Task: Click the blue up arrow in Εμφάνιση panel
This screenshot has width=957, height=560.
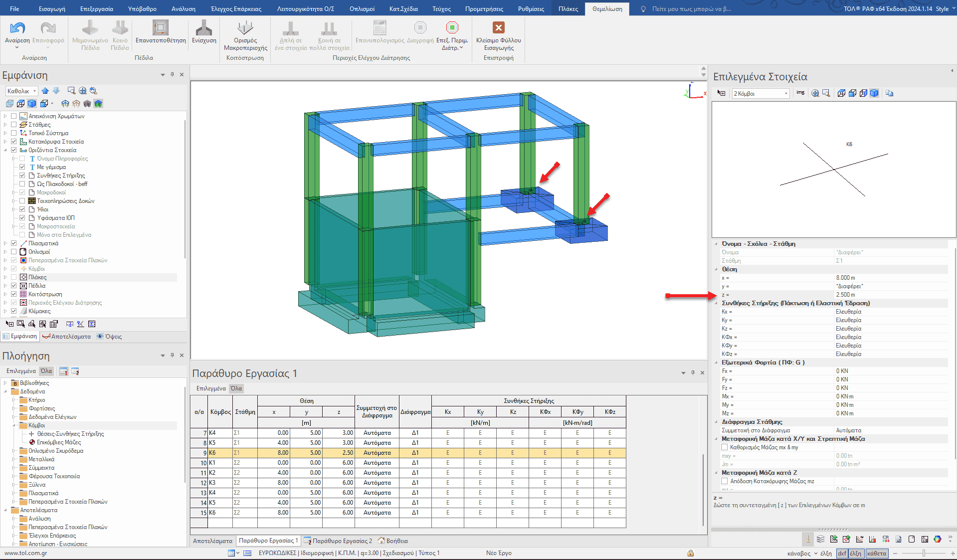Action: [45, 91]
